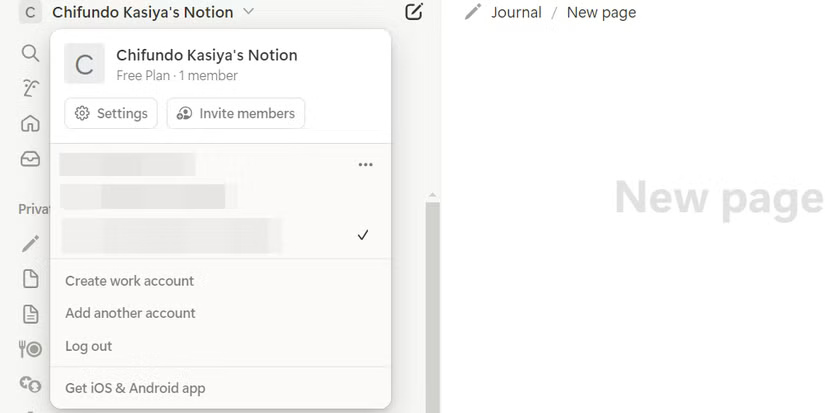Open the three-dot account options menu
Screen dimensions: 825x413
coord(365,165)
